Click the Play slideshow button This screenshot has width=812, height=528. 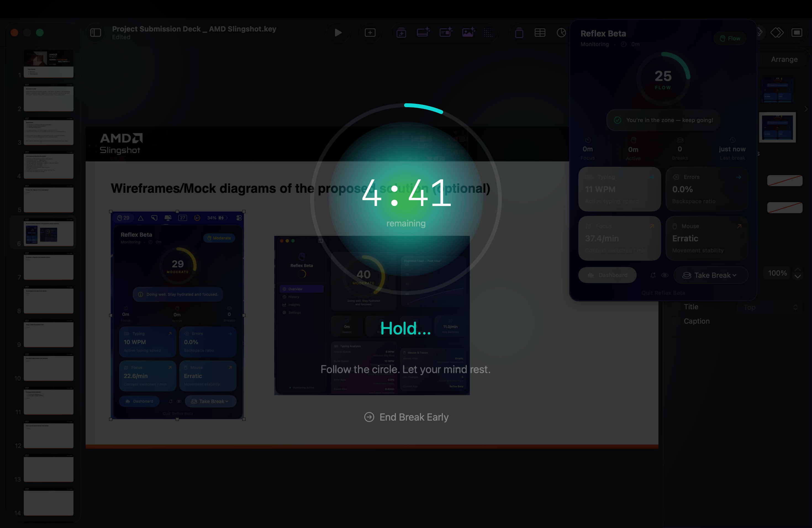(338, 33)
